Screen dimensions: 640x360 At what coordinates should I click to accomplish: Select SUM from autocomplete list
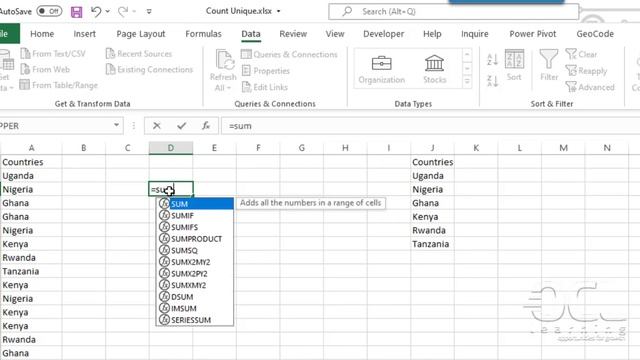[195, 204]
